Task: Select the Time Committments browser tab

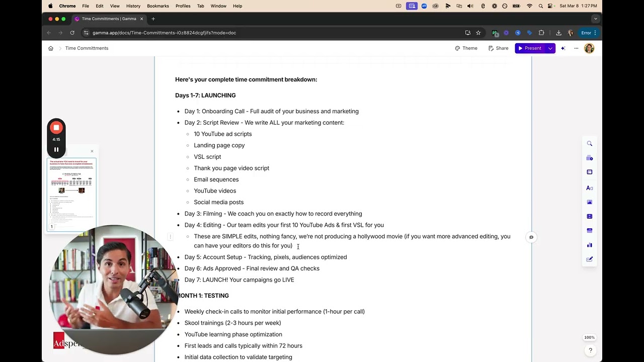Action: coord(109,19)
